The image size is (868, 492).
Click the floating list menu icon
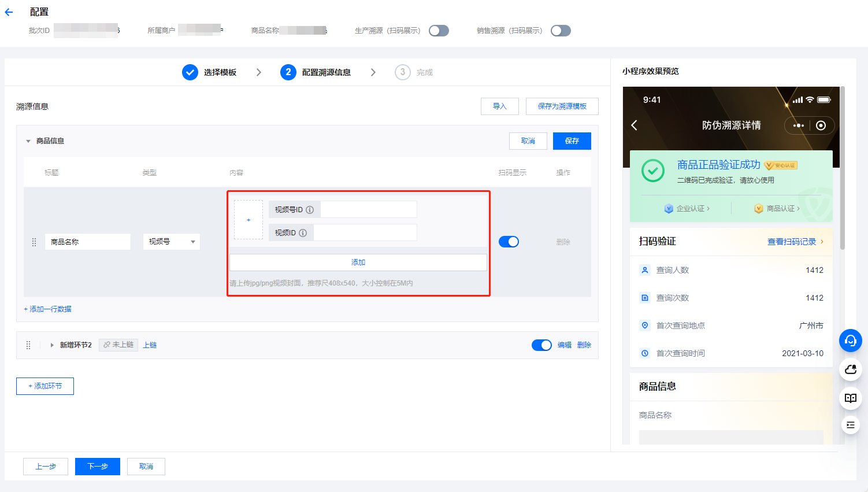coord(851,425)
